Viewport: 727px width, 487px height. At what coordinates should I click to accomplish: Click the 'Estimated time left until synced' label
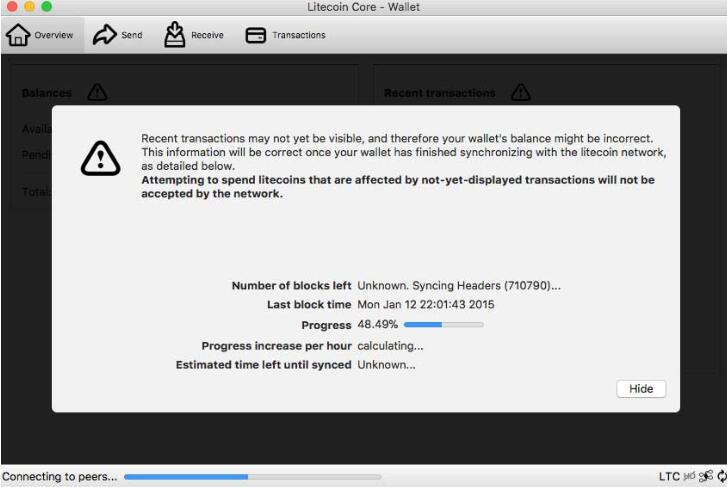pos(263,365)
